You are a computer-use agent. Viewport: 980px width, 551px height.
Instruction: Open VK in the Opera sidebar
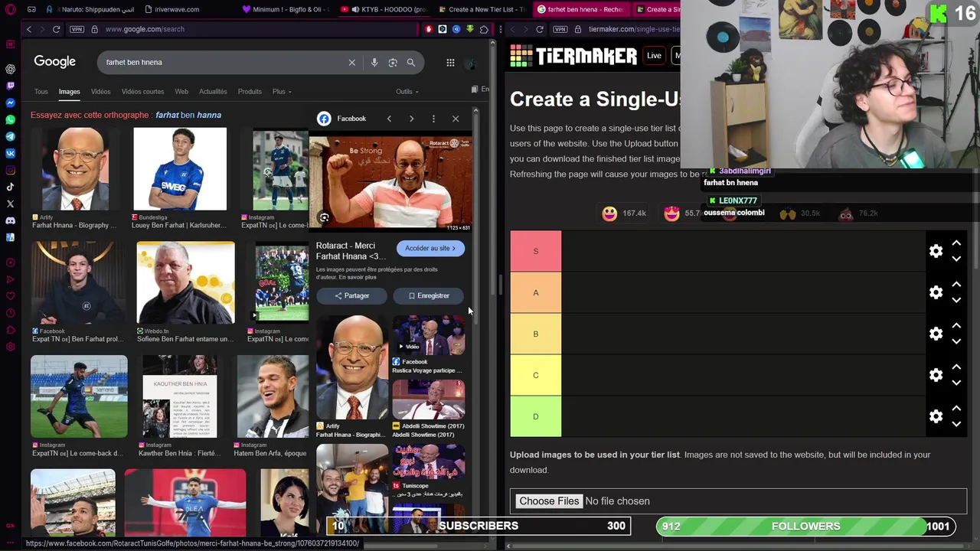click(x=10, y=153)
